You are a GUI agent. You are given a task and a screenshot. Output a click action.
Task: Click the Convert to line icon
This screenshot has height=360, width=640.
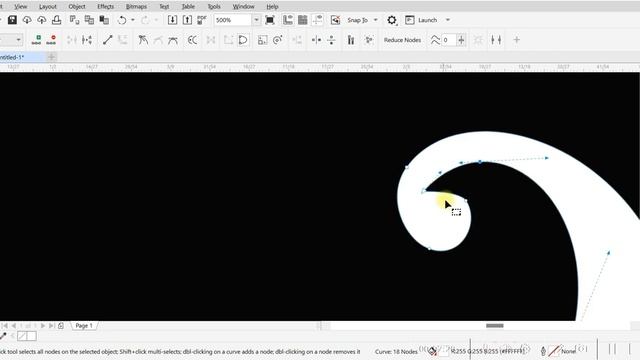[x=107, y=40]
